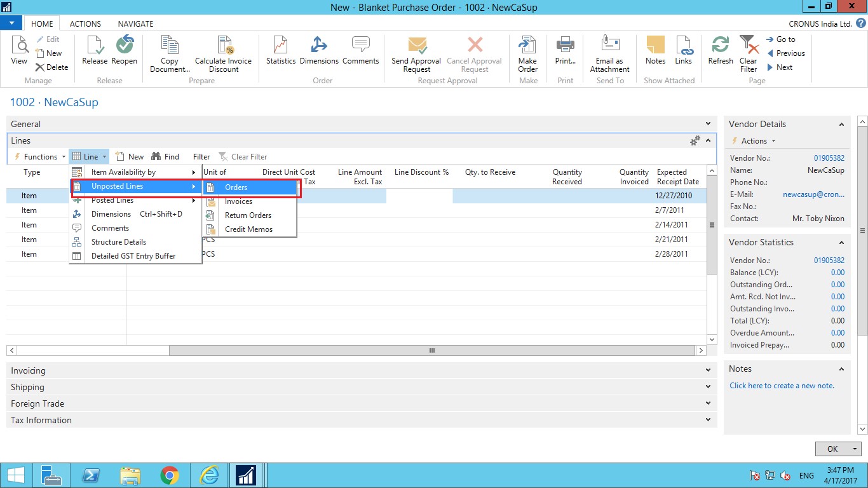Click the Windows Start button

(x=15, y=475)
